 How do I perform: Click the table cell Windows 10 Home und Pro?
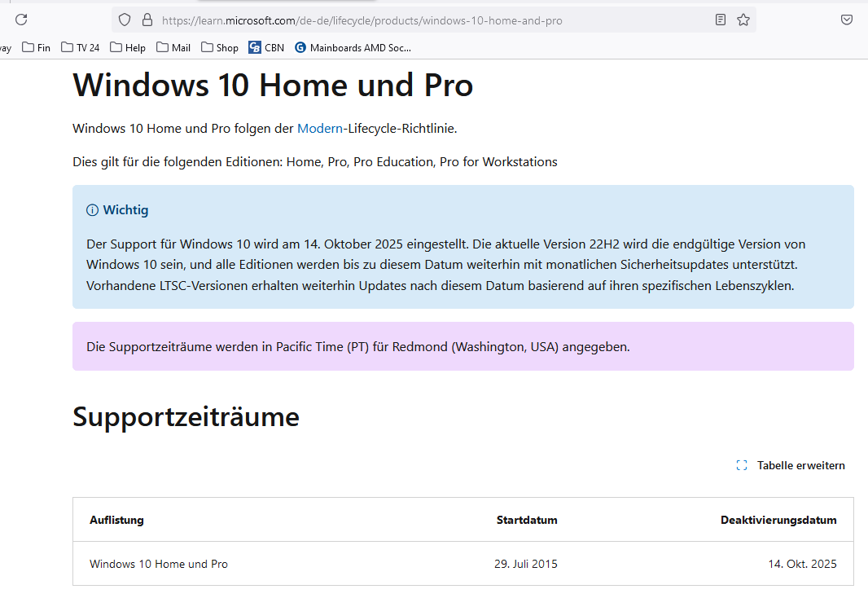point(159,564)
